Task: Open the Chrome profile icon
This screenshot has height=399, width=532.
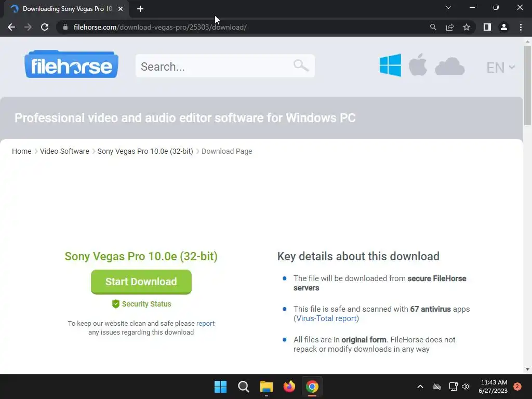Action: (x=504, y=27)
